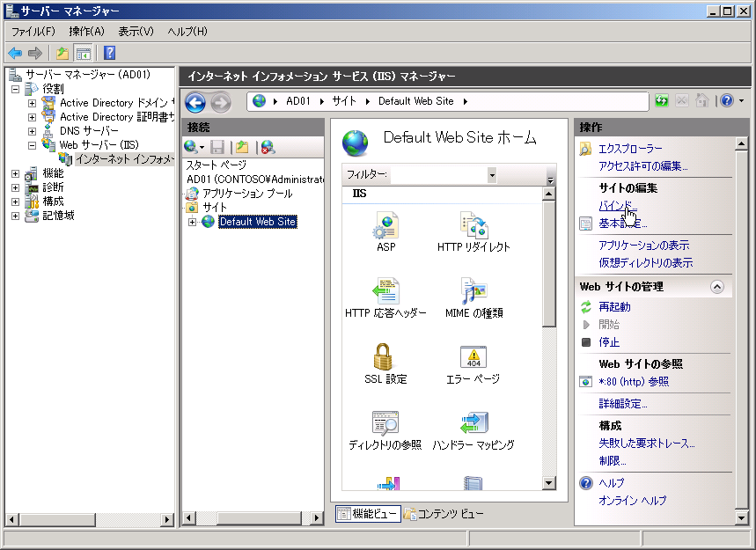Click the connections pane save disk icon
Image resolution: width=756 pixels, height=550 pixels.
tap(217, 147)
